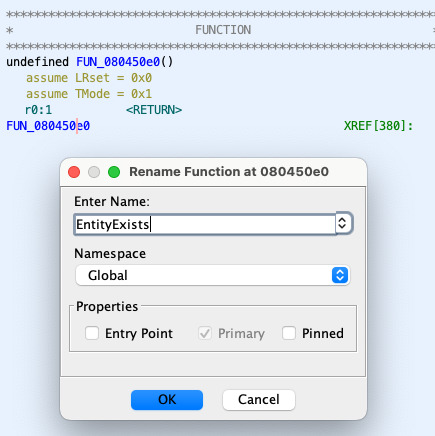Focus the Enter Name text field
Viewport: 435px width, 436px height.
pyautogui.click(x=205, y=224)
